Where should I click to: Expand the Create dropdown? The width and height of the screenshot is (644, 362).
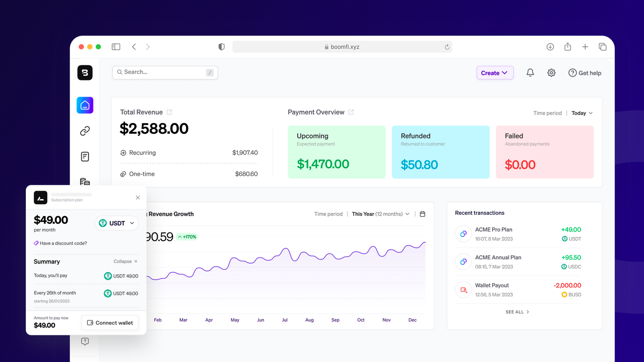[495, 73]
